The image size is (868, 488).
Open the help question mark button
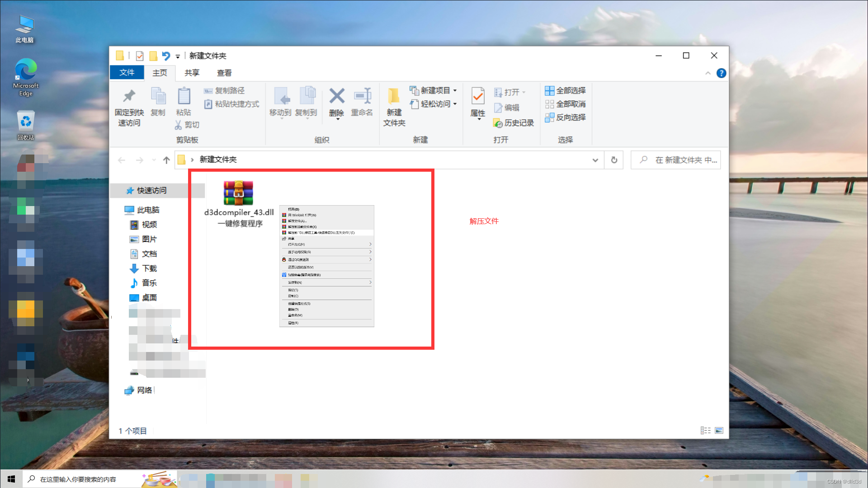coord(722,73)
